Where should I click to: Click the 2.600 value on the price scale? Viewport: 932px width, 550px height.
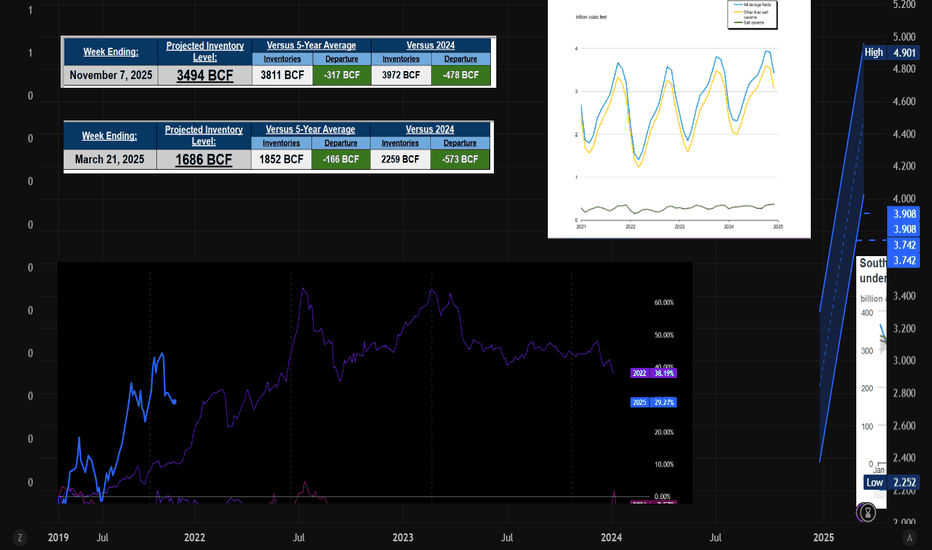pos(904,426)
